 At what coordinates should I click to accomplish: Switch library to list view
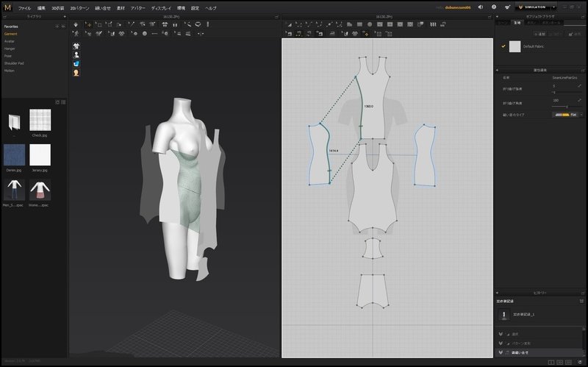tap(63, 102)
